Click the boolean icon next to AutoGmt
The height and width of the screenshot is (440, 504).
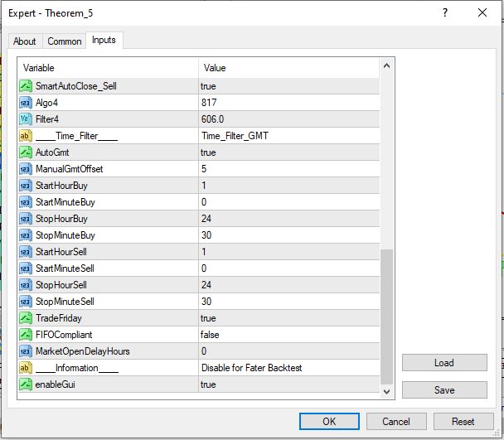point(26,152)
